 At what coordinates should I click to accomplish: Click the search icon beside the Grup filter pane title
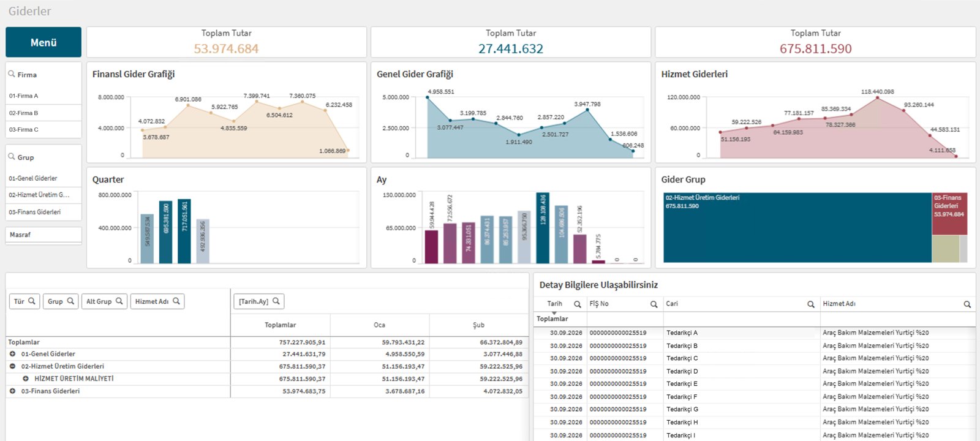pos(12,157)
